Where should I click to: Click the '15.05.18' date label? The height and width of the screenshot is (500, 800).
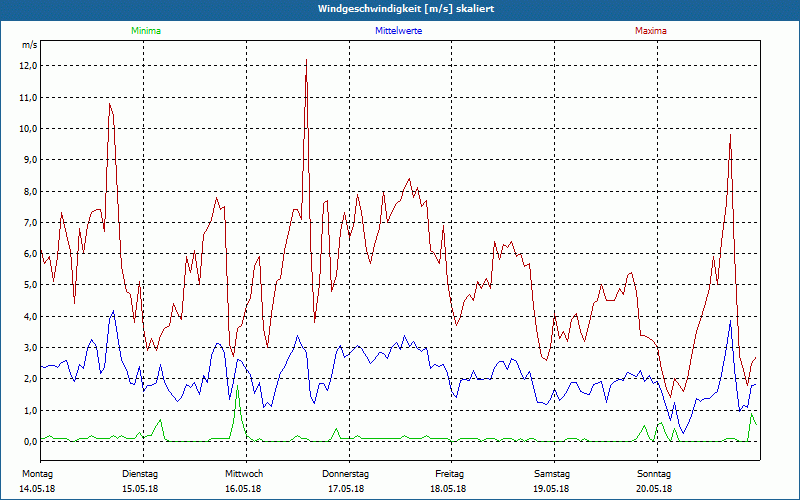(x=140, y=489)
